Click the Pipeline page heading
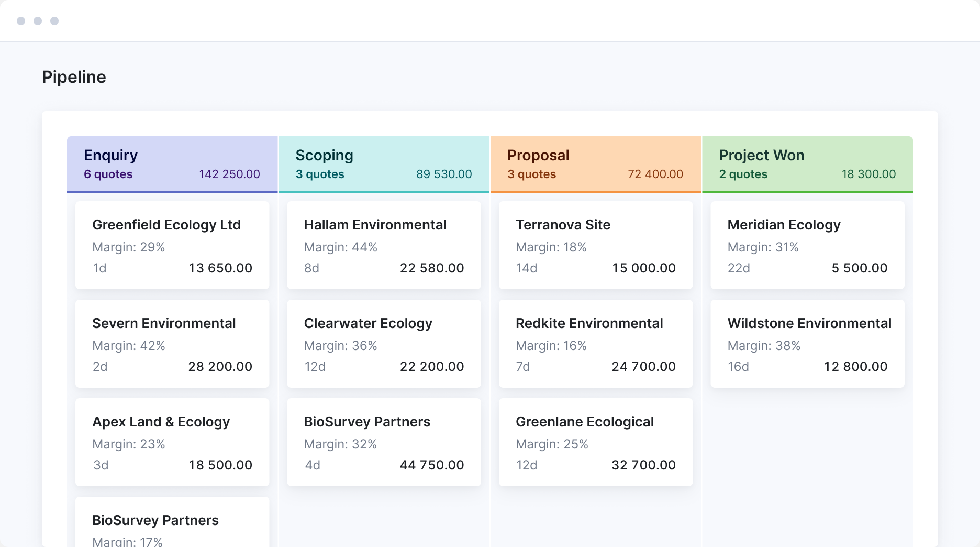This screenshot has width=980, height=547. pos(74,77)
